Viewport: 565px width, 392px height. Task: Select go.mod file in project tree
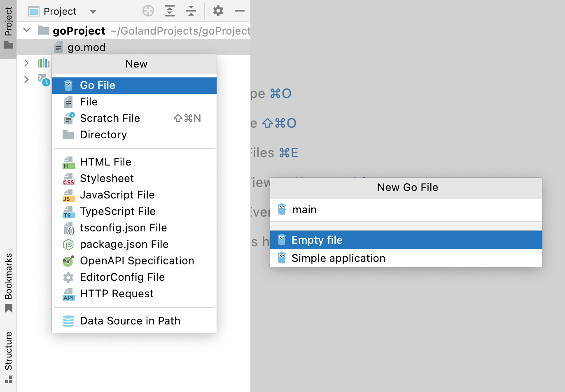tap(86, 47)
